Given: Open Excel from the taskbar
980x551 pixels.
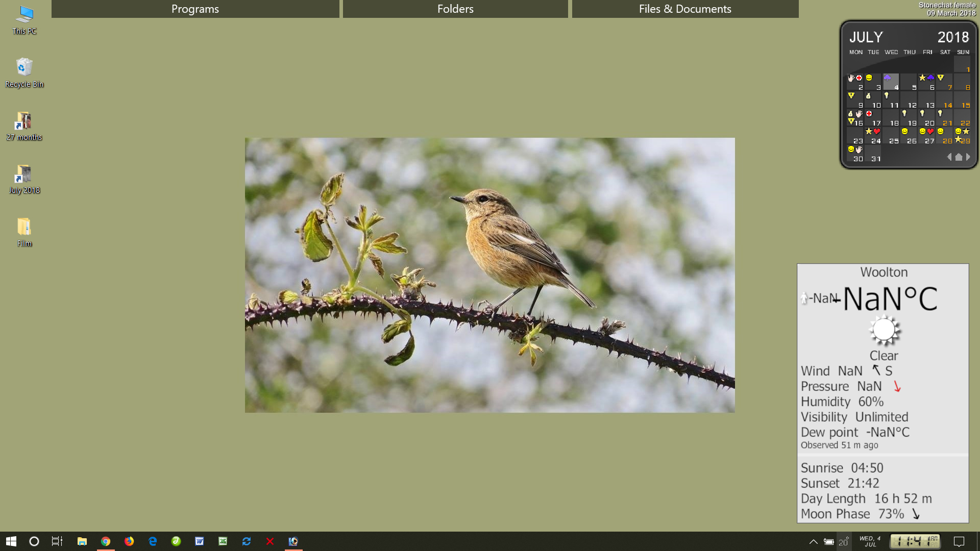Looking at the screenshot, I should click(223, 541).
